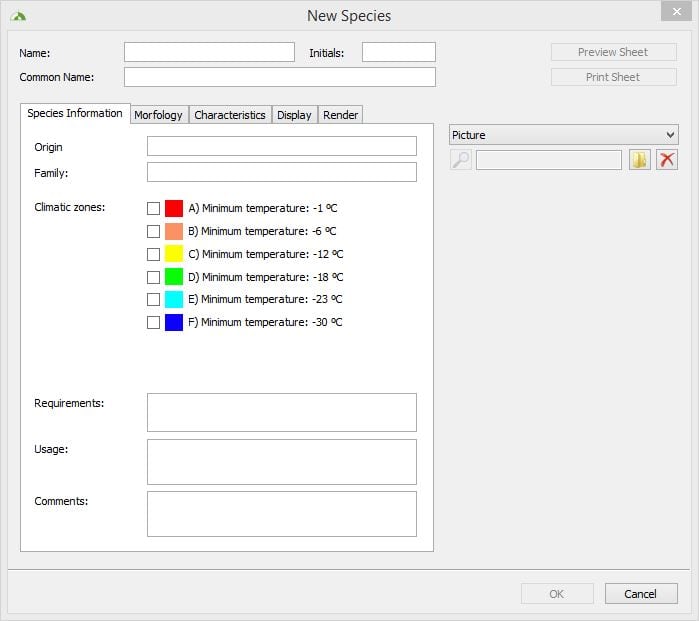This screenshot has width=699, height=621.
Task: Go to the Display tab
Action: tap(294, 115)
